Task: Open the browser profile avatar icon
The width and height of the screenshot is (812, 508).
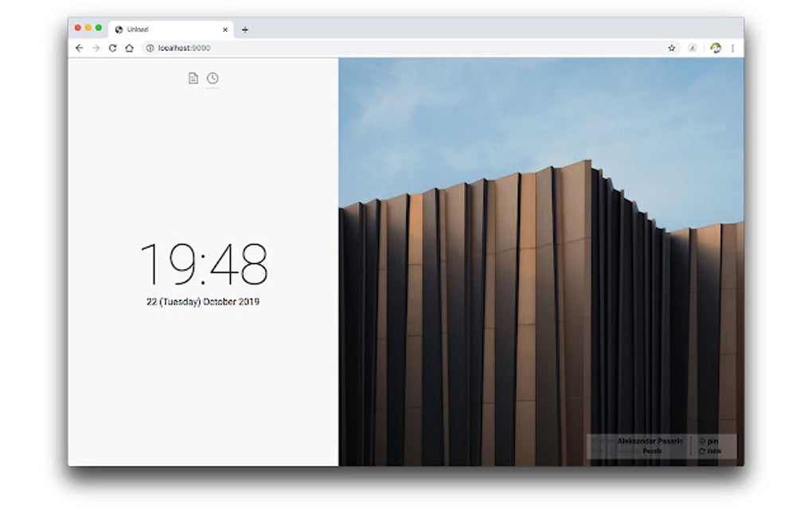Action: [715, 48]
